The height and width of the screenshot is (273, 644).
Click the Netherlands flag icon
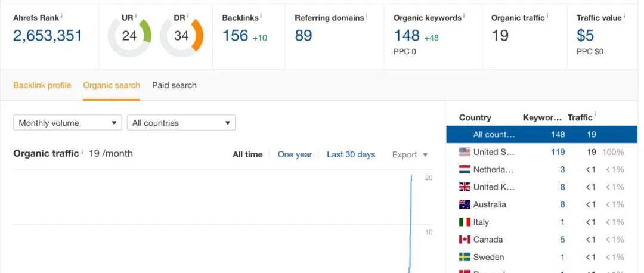(x=465, y=169)
